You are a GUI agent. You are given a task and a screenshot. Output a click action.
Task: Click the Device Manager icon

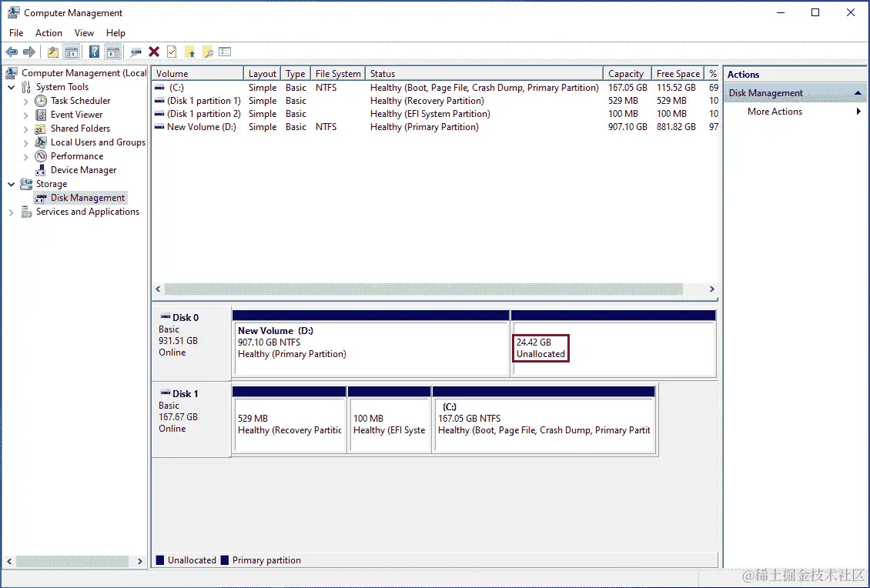tap(41, 170)
